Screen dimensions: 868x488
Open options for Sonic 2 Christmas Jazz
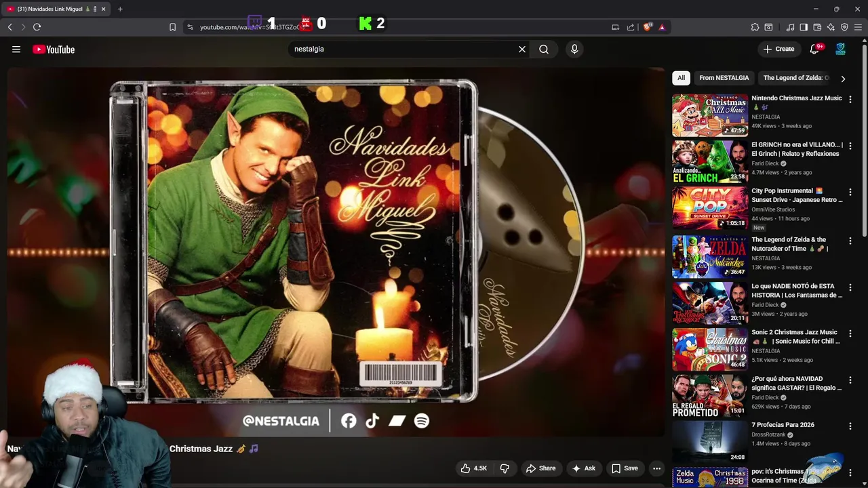click(x=850, y=333)
